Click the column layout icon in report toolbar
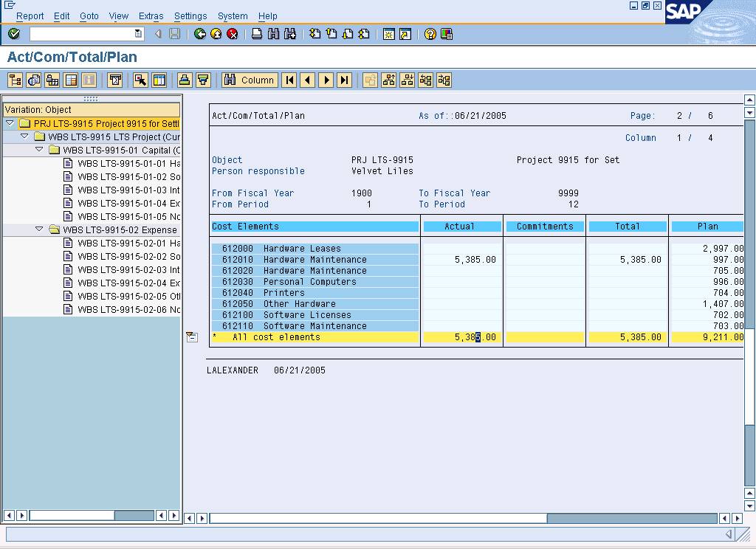 click(159, 80)
